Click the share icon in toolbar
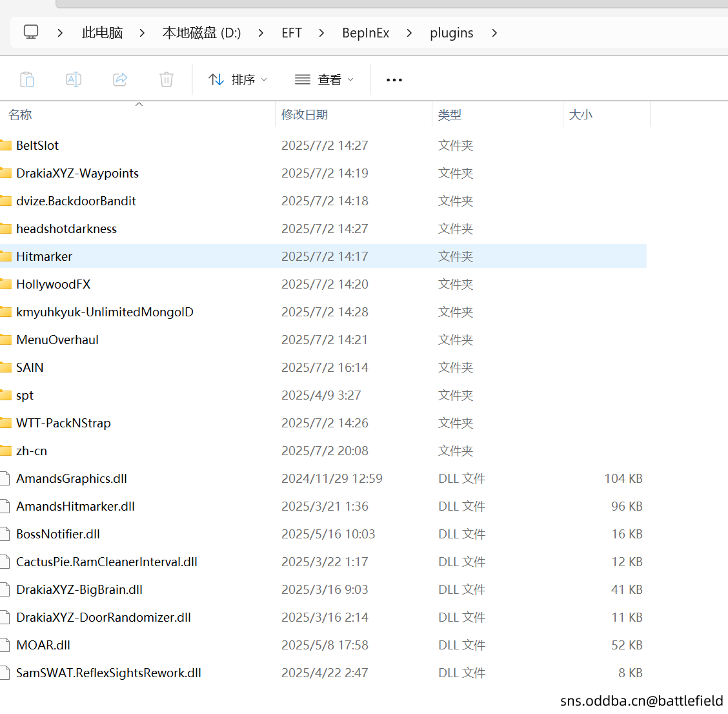Image resolution: width=728 pixels, height=714 pixels. click(x=120, y=79)
